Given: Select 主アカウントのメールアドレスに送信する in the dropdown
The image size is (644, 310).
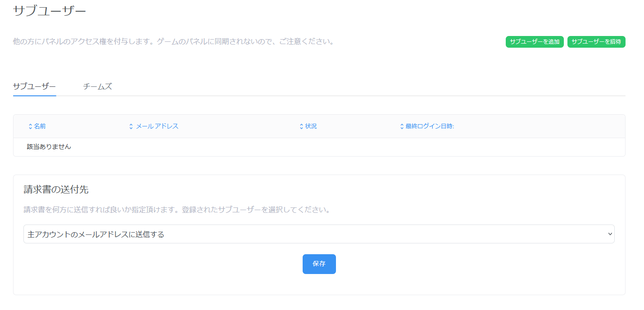Looking at the screenshot, I should point(95,234).
